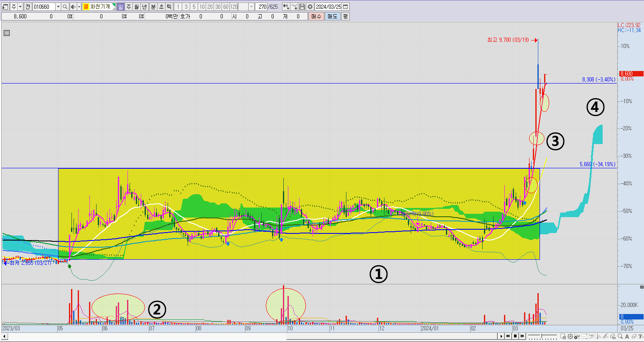Image resolution: width=644 pixels, height=342 pixels.
Task: Click the date field 2024/03/25
Action: 328,7
